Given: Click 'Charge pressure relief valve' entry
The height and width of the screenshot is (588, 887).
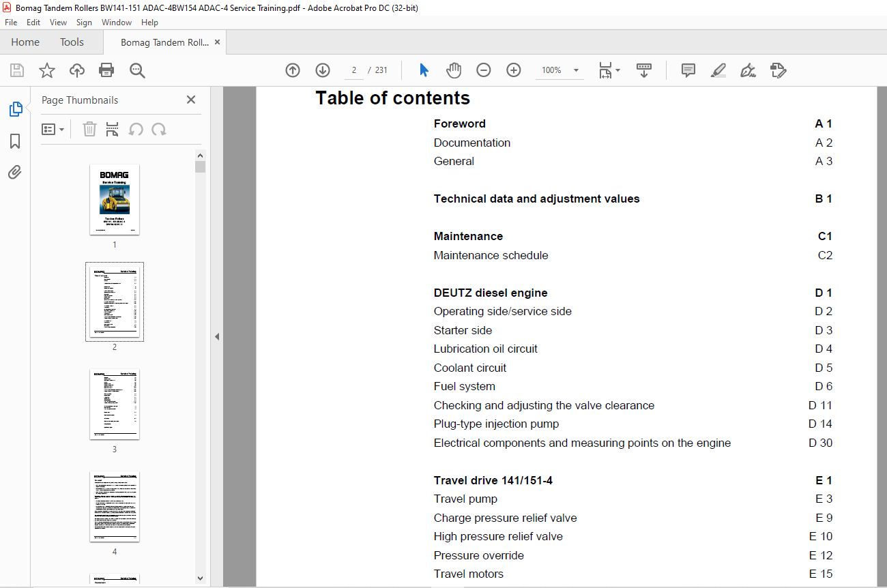Looking at the screenshot, I should coord(506,518).
